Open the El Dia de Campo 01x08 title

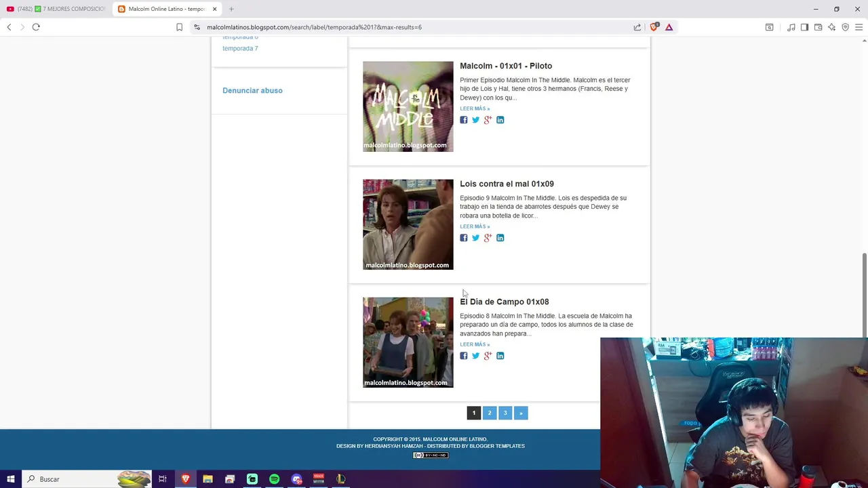pyautogui.click(x=505, y=302)
